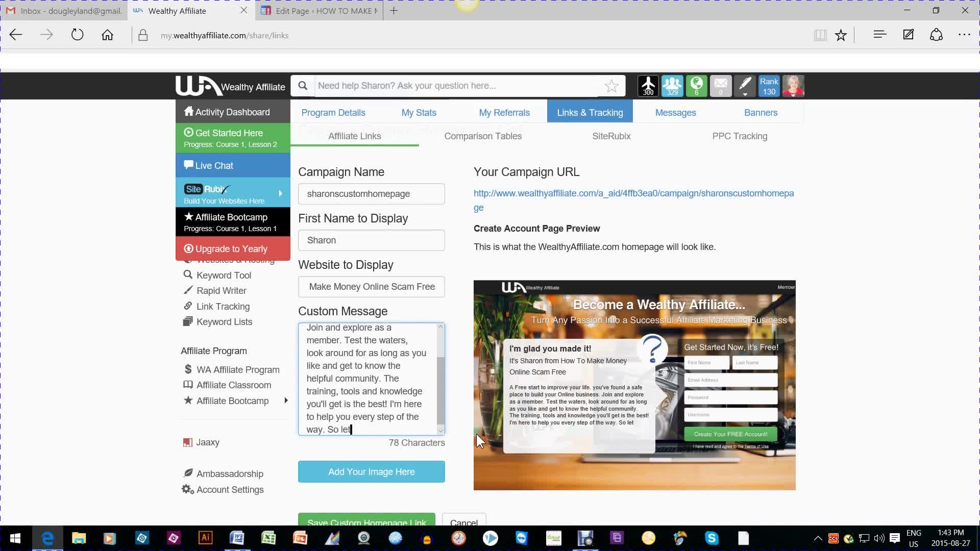Click the green globe notifications icon
Viewport: 980px width, 551px height.
(x=696, y=86)
